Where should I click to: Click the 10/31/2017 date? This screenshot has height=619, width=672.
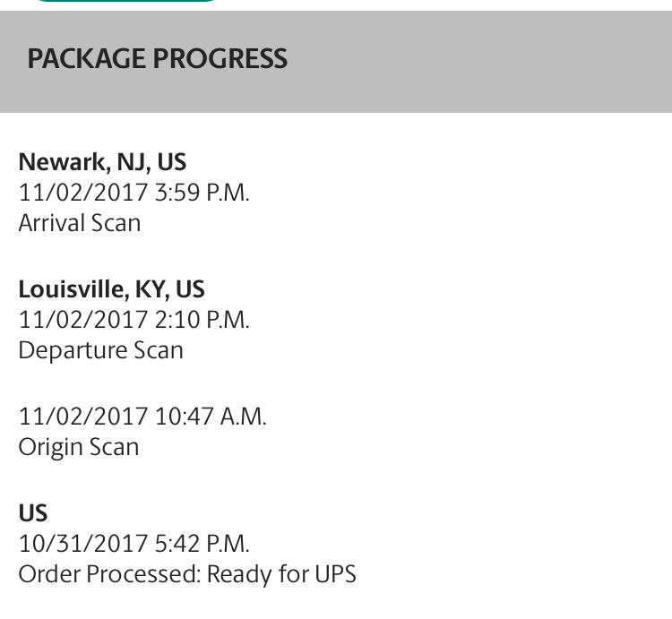click(x=82, y=544)
